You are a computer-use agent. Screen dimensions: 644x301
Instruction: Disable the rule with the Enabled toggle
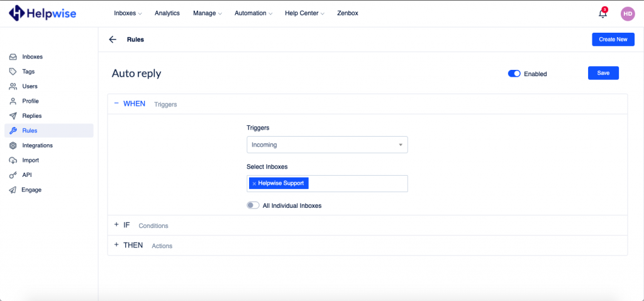coord(514,74)
